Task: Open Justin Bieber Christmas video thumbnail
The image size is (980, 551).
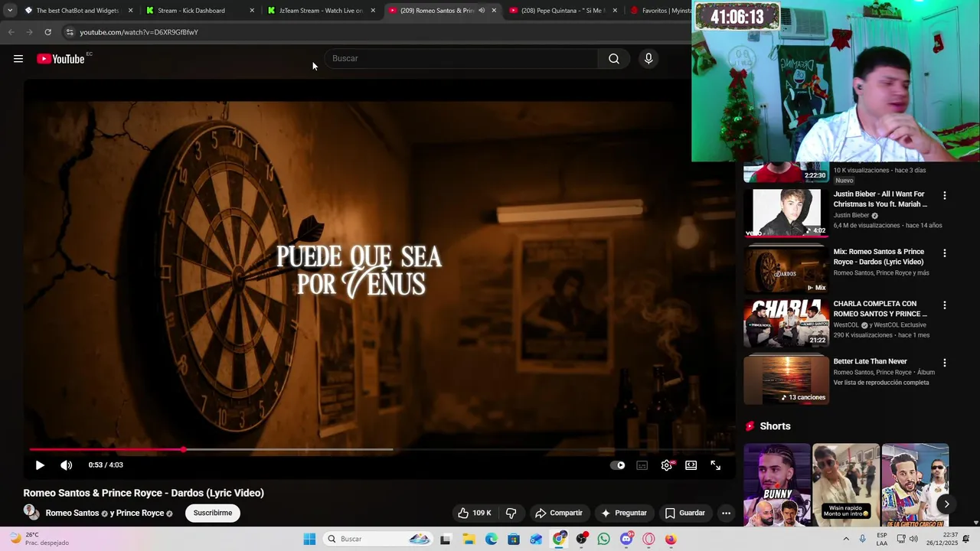Action: (x=786, y=212)
